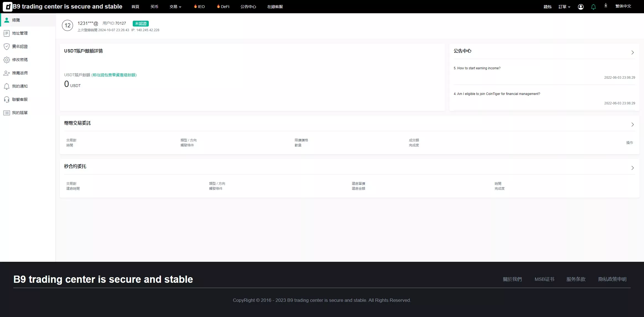The image size is (644, 317).
Task: Expand the 交易 trading dropdown menu
Action: tap(175, 7)
